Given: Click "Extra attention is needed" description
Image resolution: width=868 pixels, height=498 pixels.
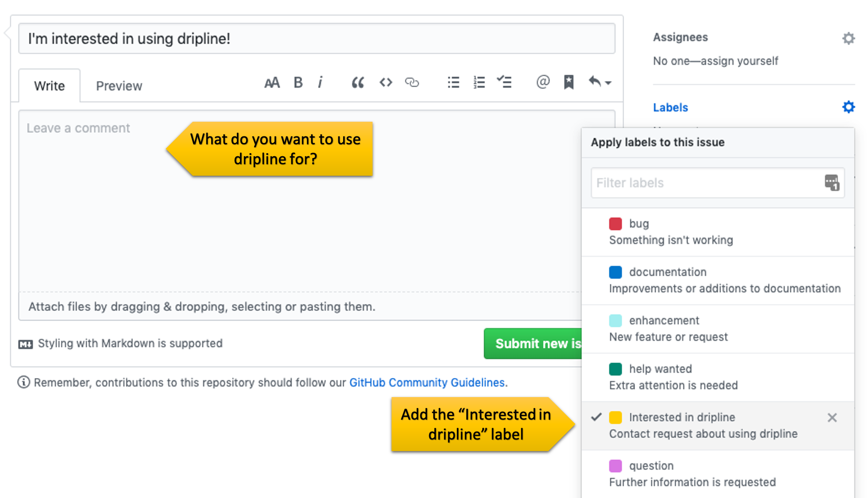Looking at the screenshot, I should coord(673,386).
